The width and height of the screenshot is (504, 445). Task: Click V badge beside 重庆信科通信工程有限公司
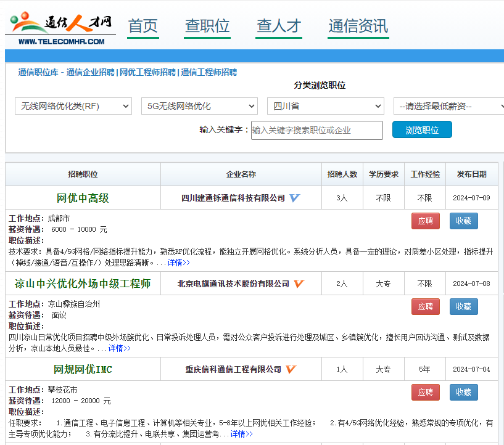coord(291,369)
